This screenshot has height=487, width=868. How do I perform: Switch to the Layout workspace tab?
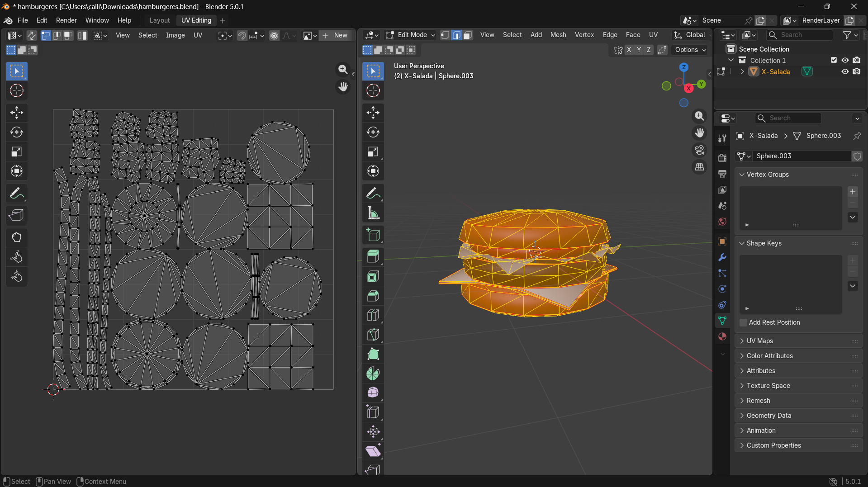tap(159, 20)
